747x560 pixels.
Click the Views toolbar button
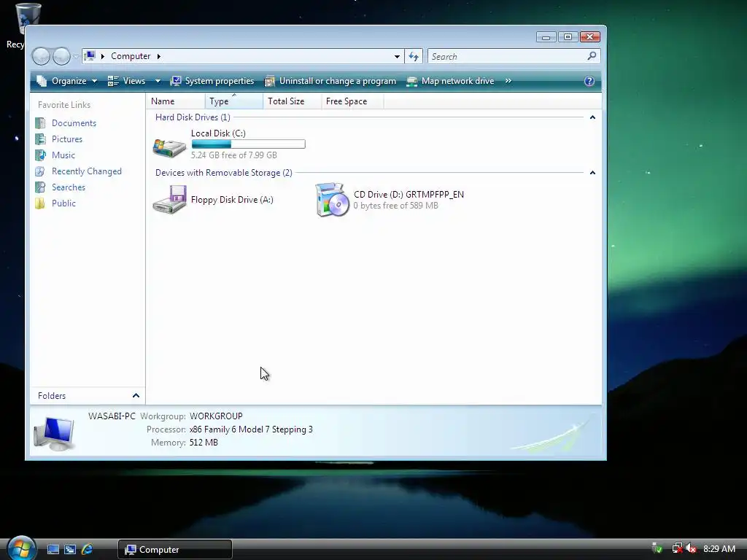(x=127, y=81)
